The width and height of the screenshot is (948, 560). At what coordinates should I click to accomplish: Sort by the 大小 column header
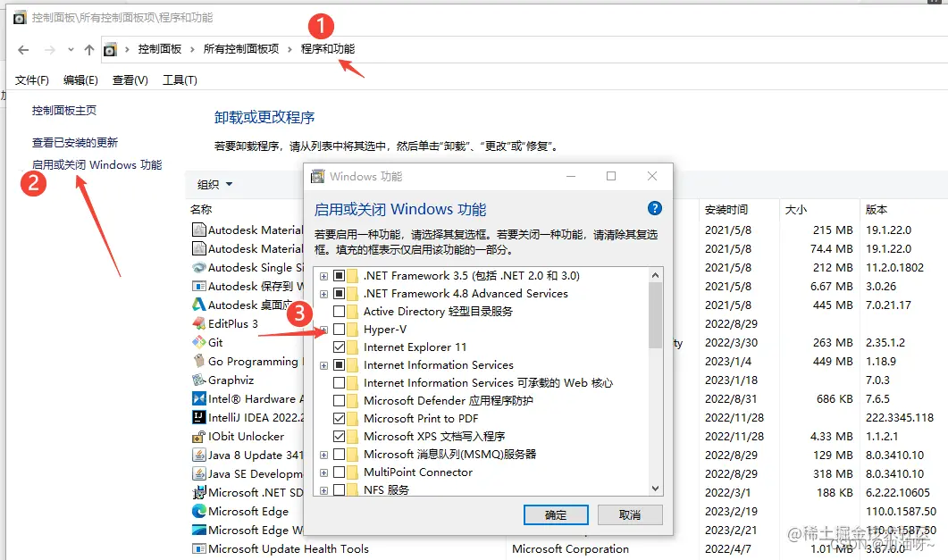795,210
